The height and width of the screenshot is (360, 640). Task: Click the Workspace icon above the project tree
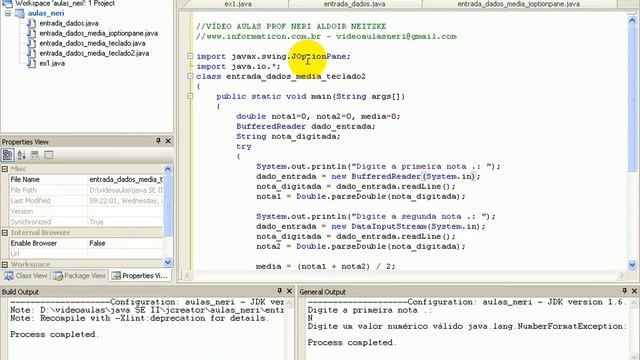[7, 4]
